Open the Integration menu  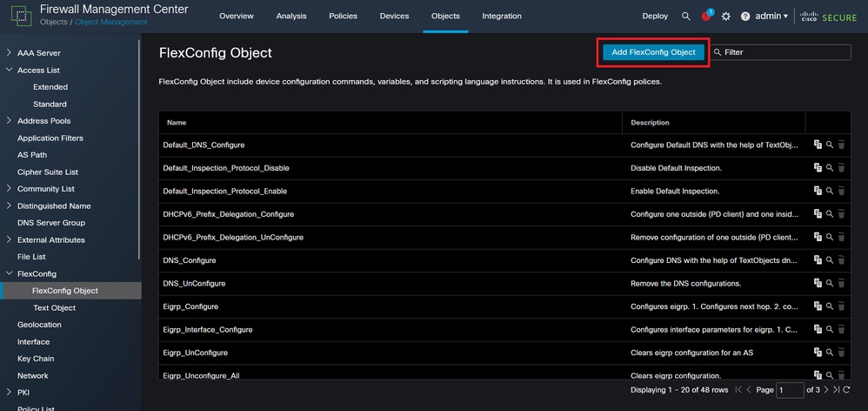[502, 16]
